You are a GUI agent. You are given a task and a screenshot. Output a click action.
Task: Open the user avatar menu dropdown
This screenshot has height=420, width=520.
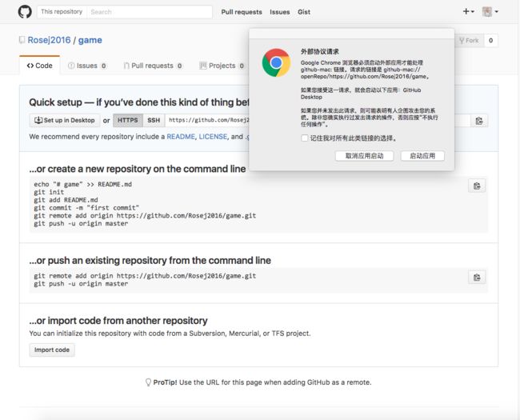point(490,12)
